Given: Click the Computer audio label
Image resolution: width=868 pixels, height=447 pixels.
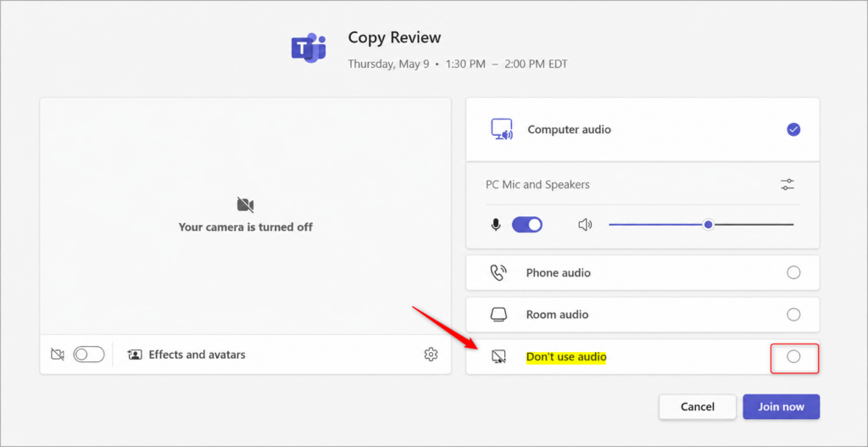Looking at the screenshot, I should click(x=569, y=130).
